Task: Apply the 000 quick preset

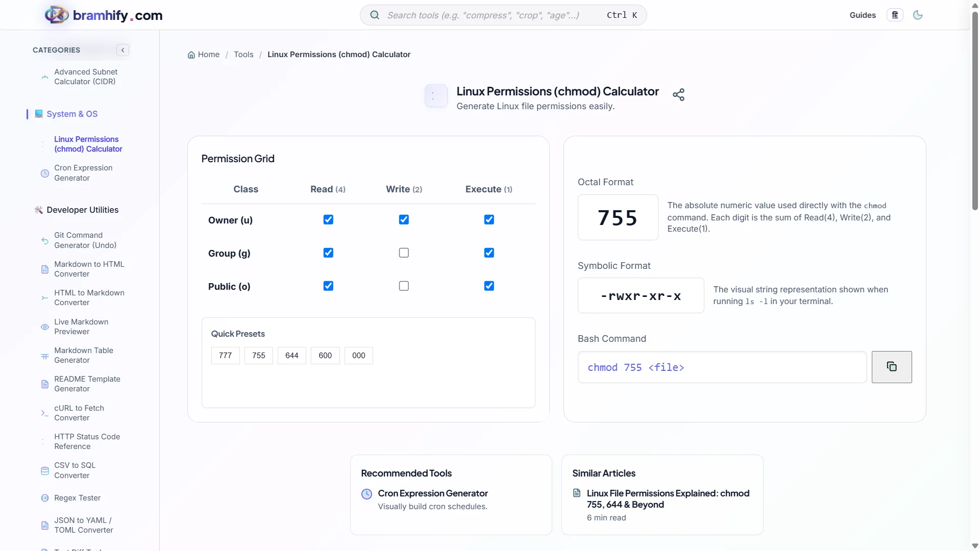Action: coord(359,356)
